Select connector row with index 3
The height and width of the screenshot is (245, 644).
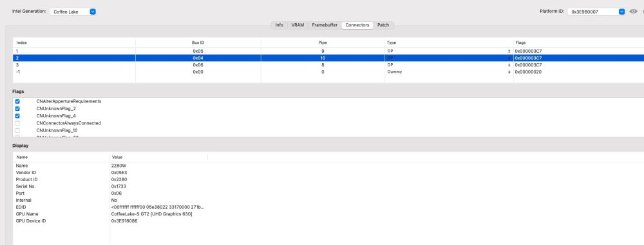tap(328, 65)
